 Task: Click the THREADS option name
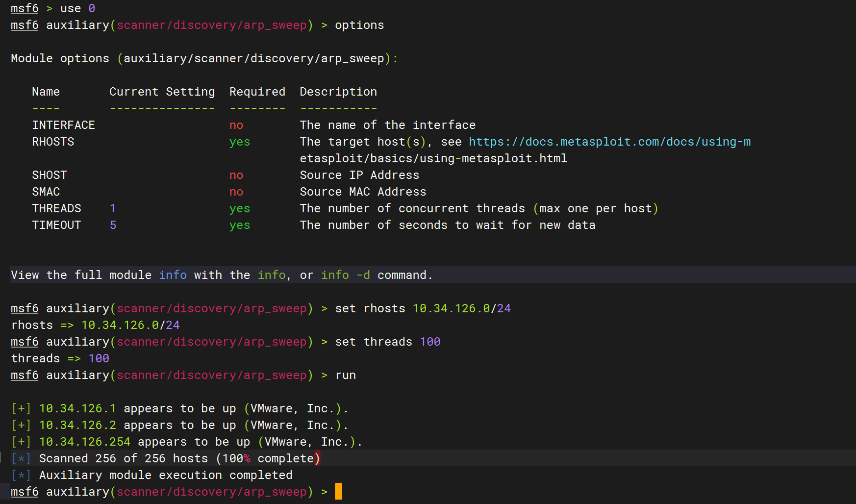[56, 208]
